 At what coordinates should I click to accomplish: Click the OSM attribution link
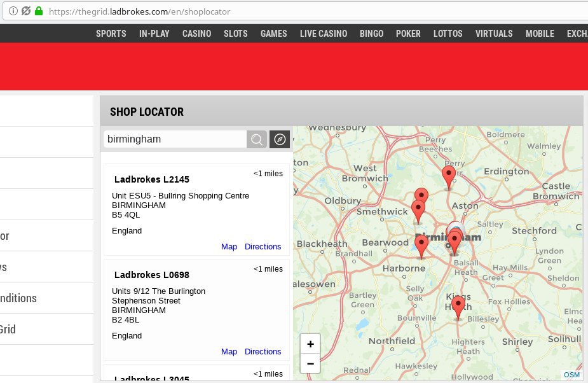(x=571, y=375)
